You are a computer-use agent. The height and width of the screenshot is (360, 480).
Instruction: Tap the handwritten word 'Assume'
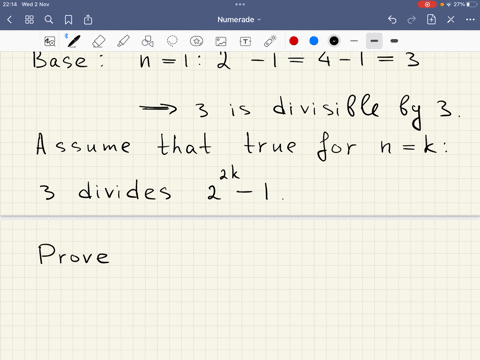[x=83, y=144]
